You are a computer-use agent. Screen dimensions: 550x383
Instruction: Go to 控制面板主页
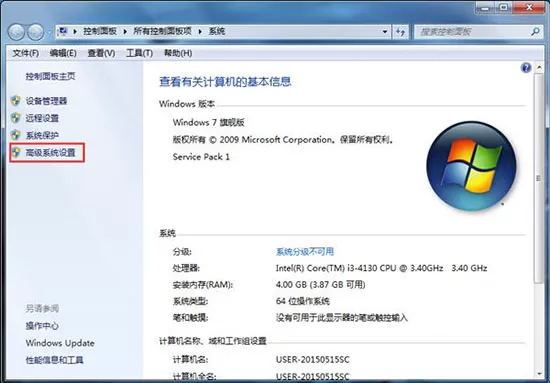pos(51,76)
